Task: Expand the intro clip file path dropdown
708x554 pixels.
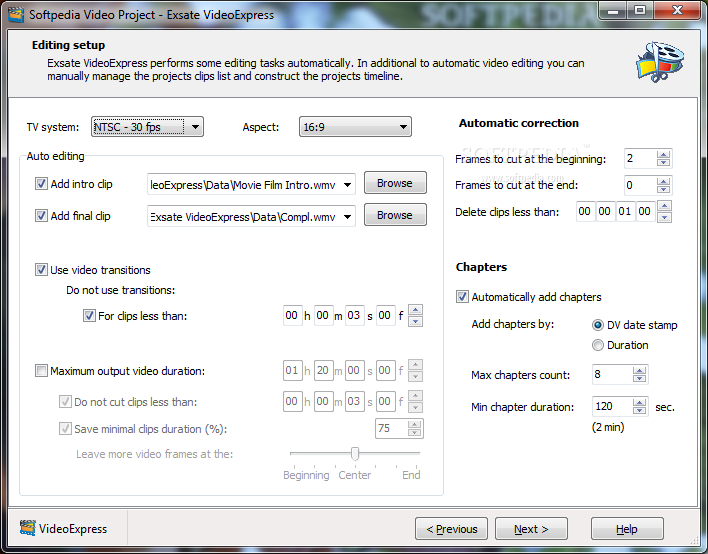Action: [x=347, y=185]
